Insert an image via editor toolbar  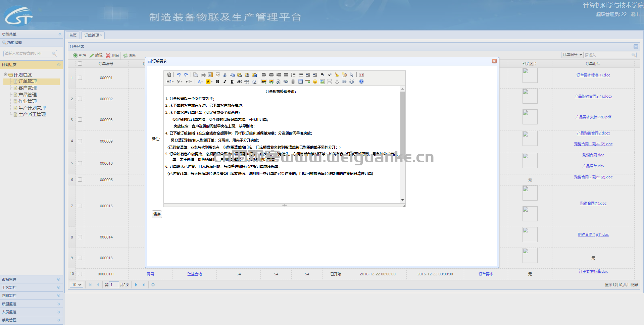click(x=264, y=82)
